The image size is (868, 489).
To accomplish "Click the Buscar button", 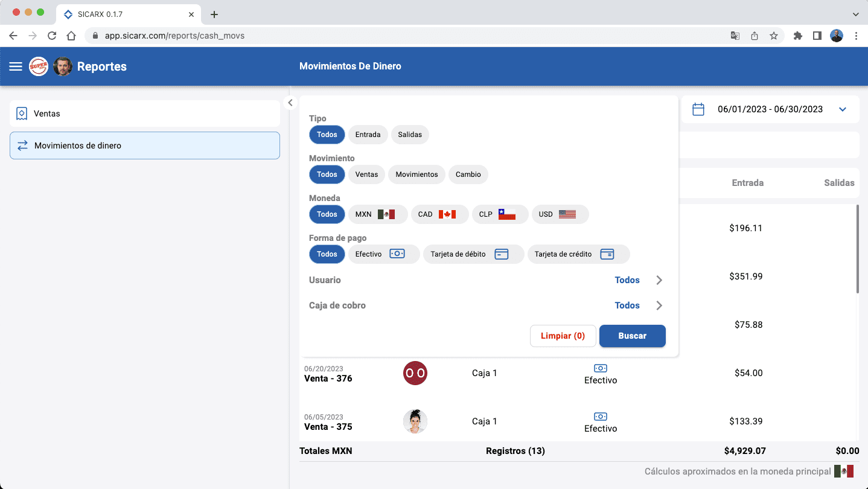I will point(632,336).
